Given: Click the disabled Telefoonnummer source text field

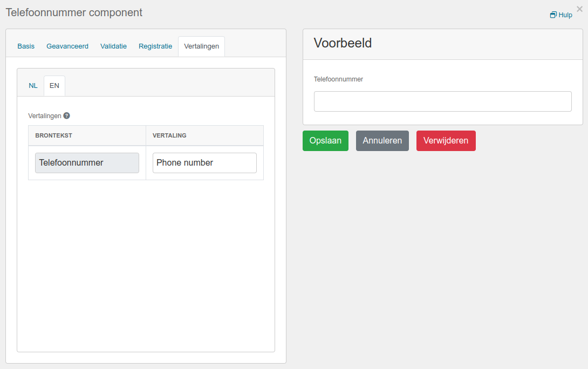Looking at the screenshot, I should [x=87, y=163].
